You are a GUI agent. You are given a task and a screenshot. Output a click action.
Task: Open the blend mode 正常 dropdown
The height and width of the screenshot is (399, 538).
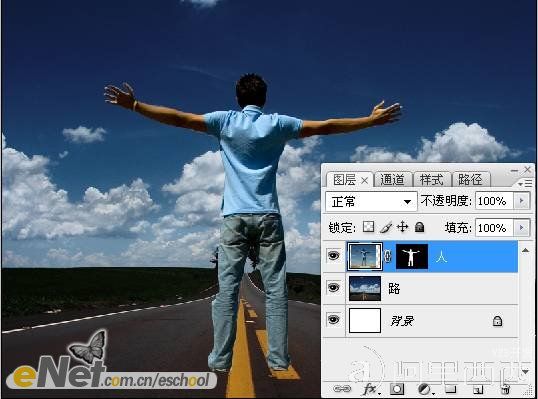tap(371, 201)
